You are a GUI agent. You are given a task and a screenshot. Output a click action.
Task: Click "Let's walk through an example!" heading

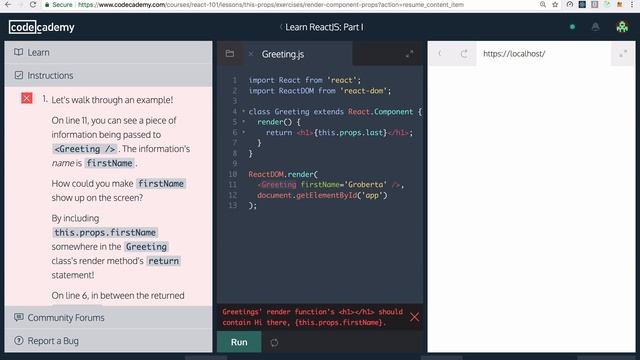(x=112, y=100)
